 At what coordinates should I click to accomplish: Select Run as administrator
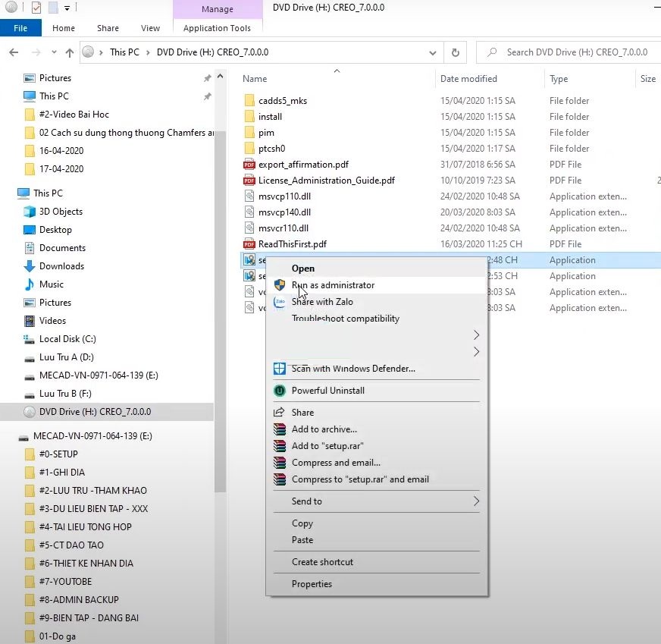click(x=377, y=285)
